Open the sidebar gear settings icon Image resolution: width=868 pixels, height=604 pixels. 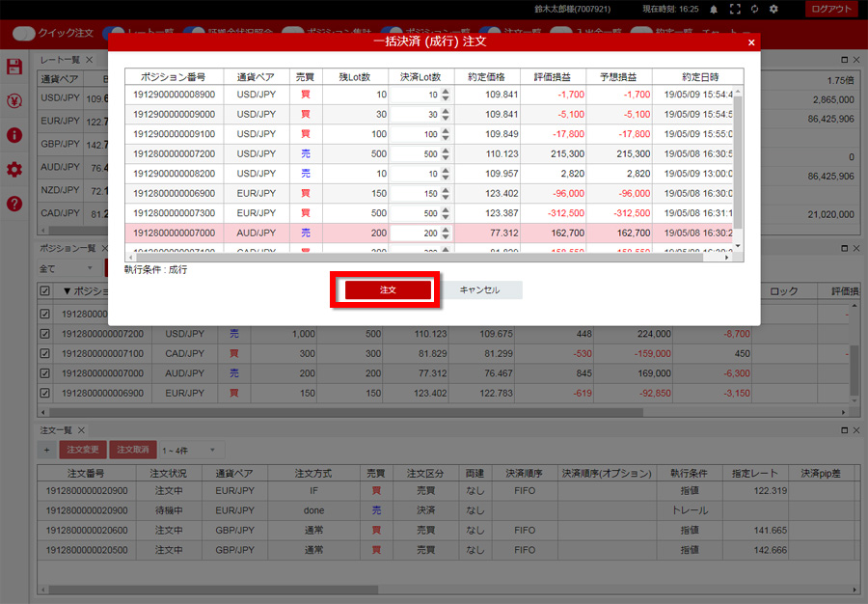pyautogui.click(x=14, y=170)
